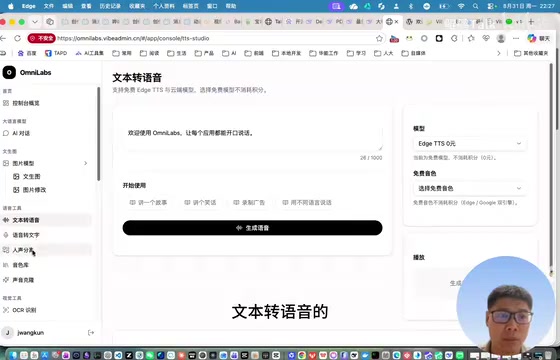Click the sidebar vertical scrollbar
The height and width of the screenshot is (360, 560).
(99, 134)
